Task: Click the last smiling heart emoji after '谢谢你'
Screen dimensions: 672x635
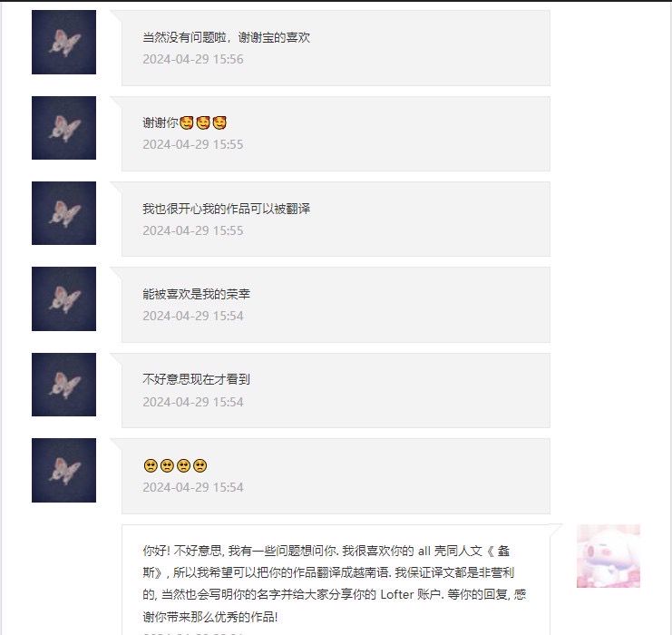Action: pos(219,123)
